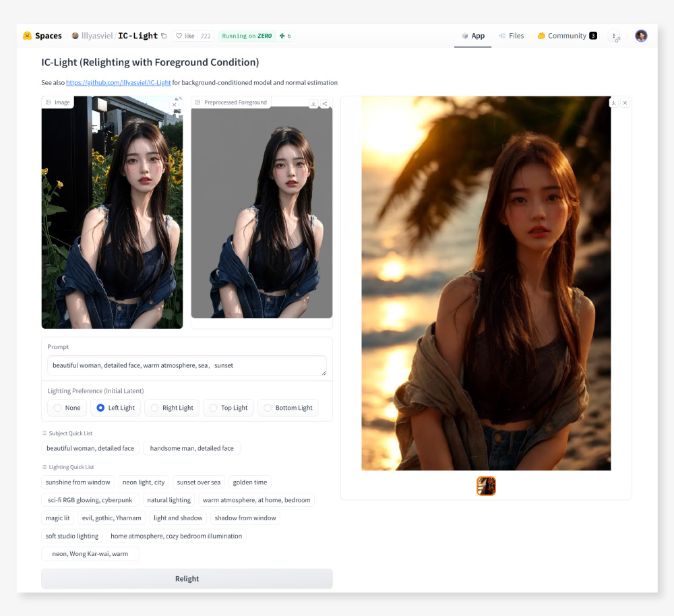Share the Preprocessed Foreground image

[325, 104]
